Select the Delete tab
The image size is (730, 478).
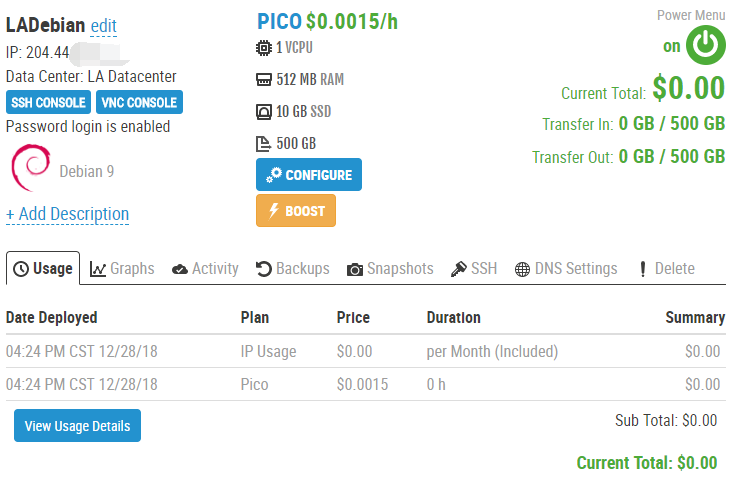pos(666,268)
